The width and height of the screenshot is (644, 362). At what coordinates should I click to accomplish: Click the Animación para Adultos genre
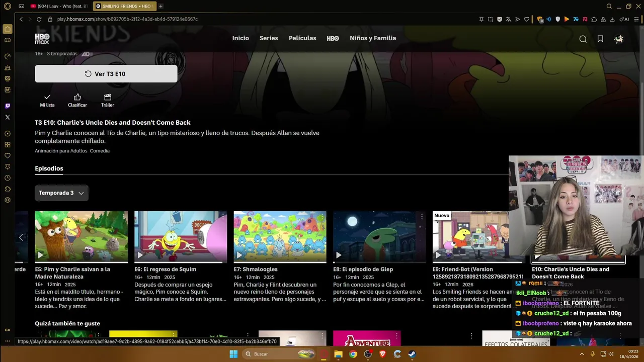pyautogui.click(x=61, y=151)
